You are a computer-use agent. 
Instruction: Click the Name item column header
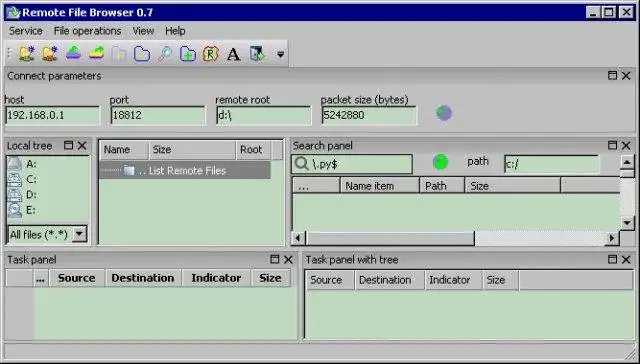click(x=380, y=186)
